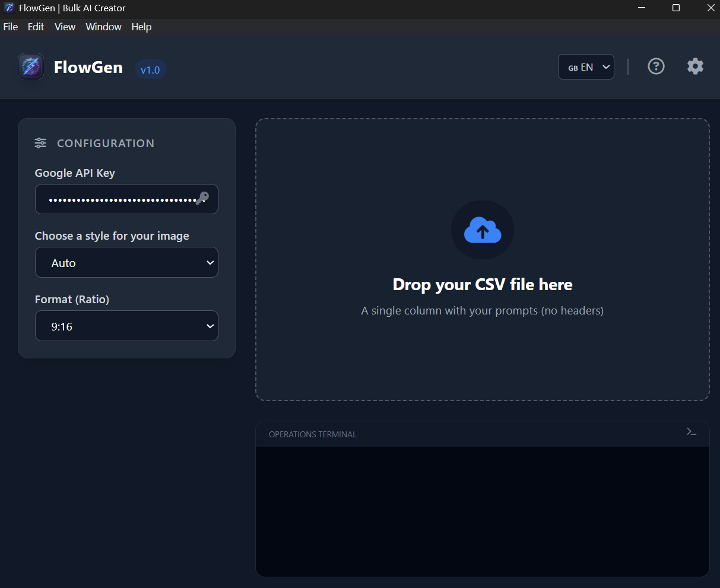Open the View menu

(65, 27)
